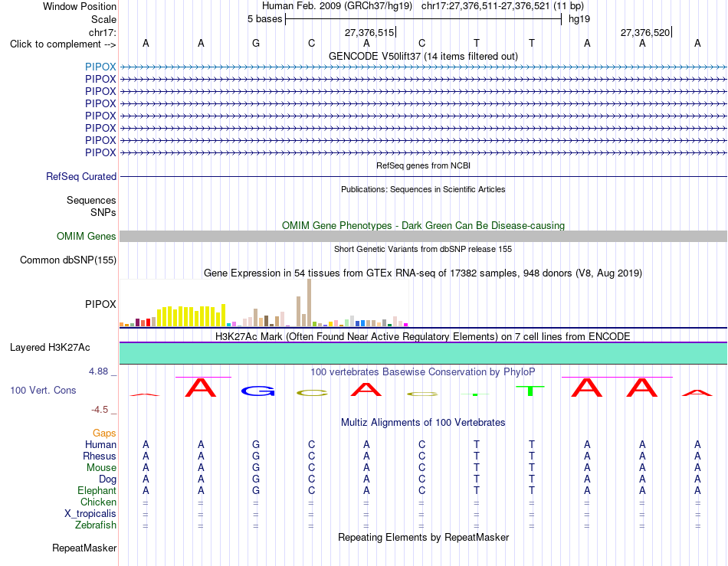
Task: Click the 27,376,515 position marker
Action: [x=370, y=32]
